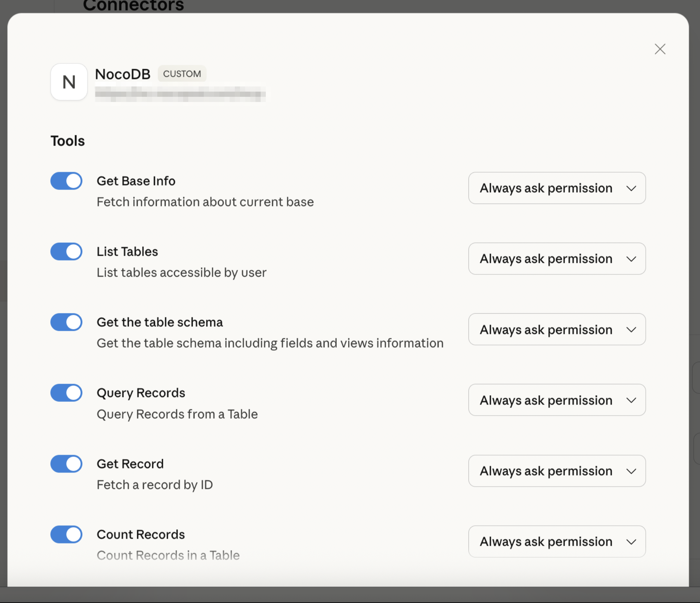Close the NocoDB connector dialog
The image size is (700, 603).
pyautogui.click(x=660, y=49)
